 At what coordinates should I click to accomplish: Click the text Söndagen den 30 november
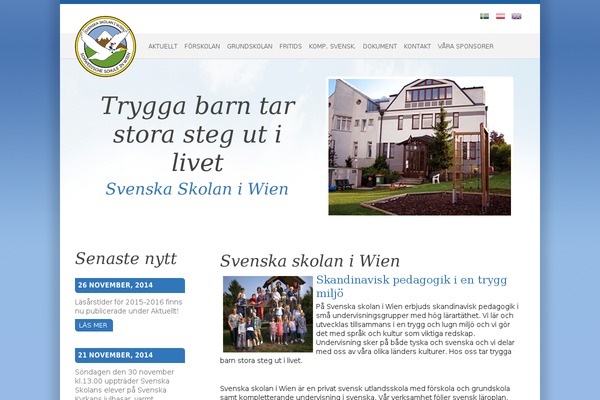[x=124, y=372]
